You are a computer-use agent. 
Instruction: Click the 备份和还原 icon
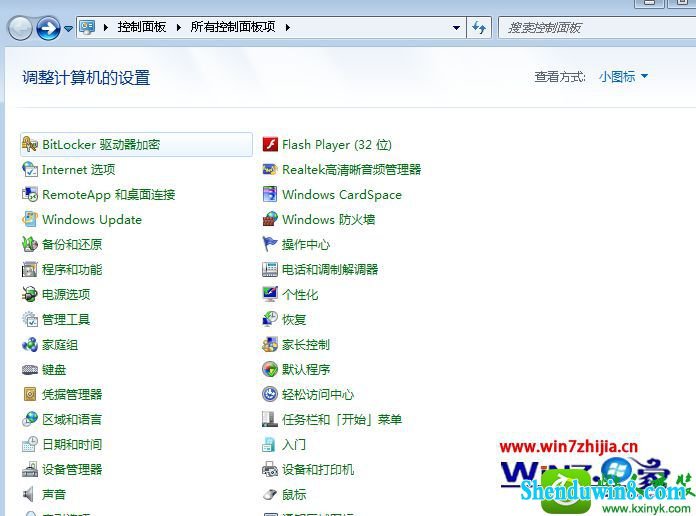click(x=30, y=244)
